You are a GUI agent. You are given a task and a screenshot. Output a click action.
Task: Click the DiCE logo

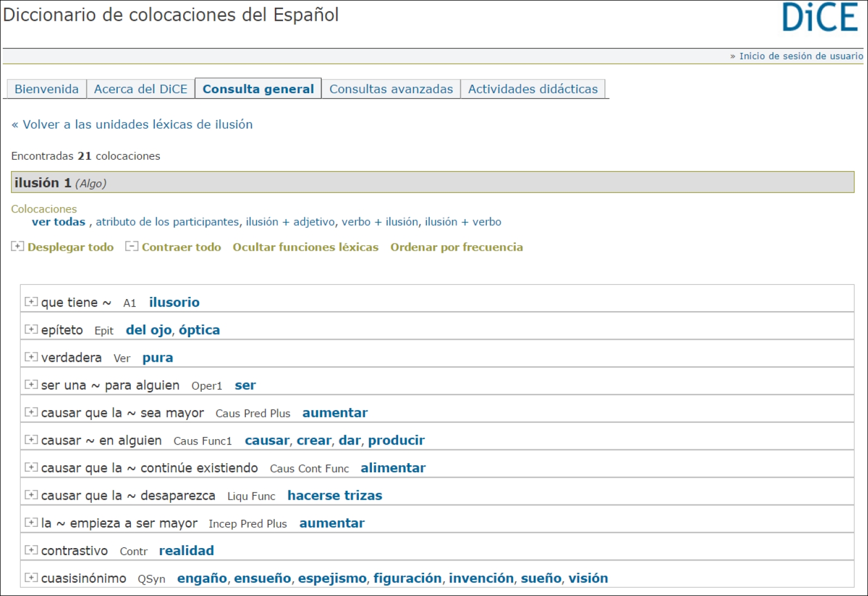pyautogui.click(x=819, y=18)
